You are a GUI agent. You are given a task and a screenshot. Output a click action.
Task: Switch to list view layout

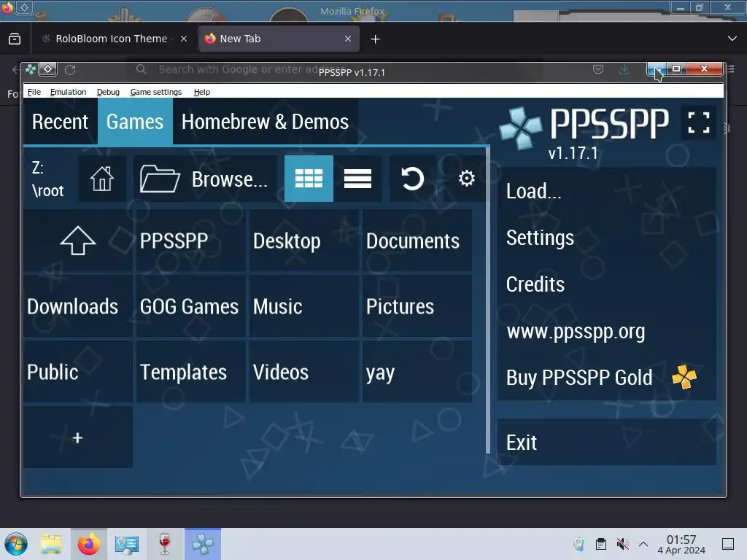[357, 179]
